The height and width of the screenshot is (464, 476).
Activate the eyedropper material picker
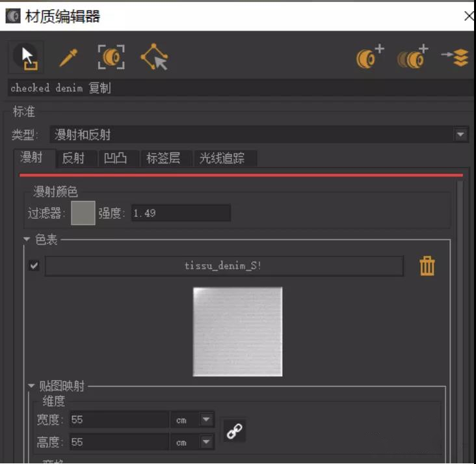coord(68,57)
